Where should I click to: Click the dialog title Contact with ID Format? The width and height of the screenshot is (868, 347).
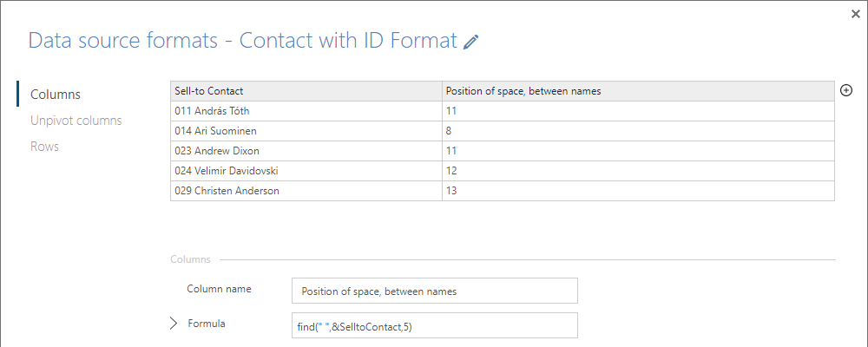[x=348, y=41]
